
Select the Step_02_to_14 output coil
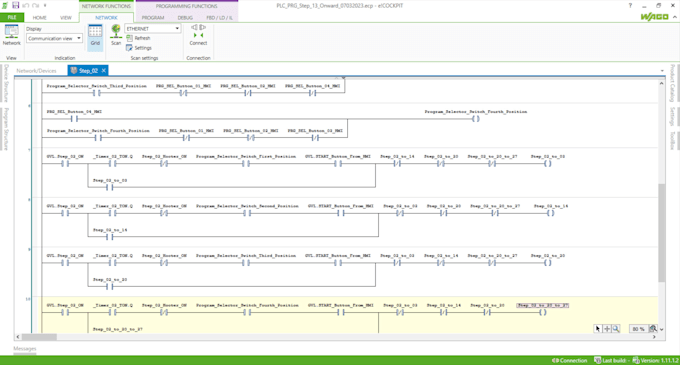[x=550, y=213]
